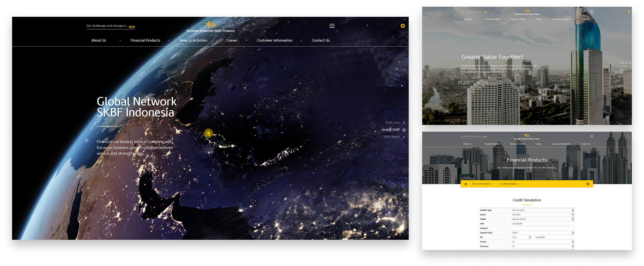The height and width of the screenshot is (266, 644).
Task: Click the "Global Network SKBF Indonesia" heading
Action: (x=136, y=107)
